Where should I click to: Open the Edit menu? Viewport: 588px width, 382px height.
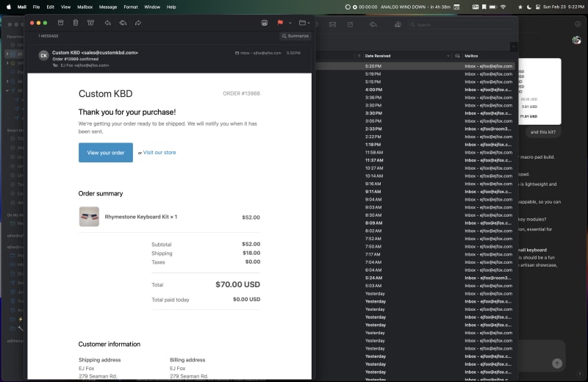[x=50, y=7]
